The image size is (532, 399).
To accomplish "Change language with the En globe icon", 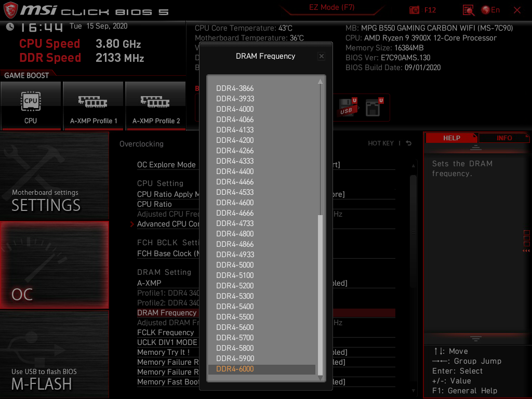I will [x=490, y=10].
